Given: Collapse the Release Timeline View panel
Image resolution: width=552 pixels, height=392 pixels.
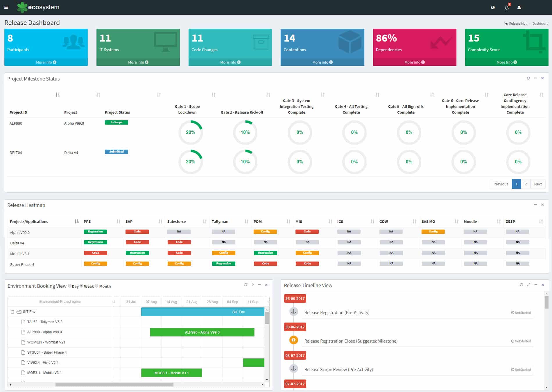Looking at the screenshot, I should pyautogui.click(x=536, y=285).
